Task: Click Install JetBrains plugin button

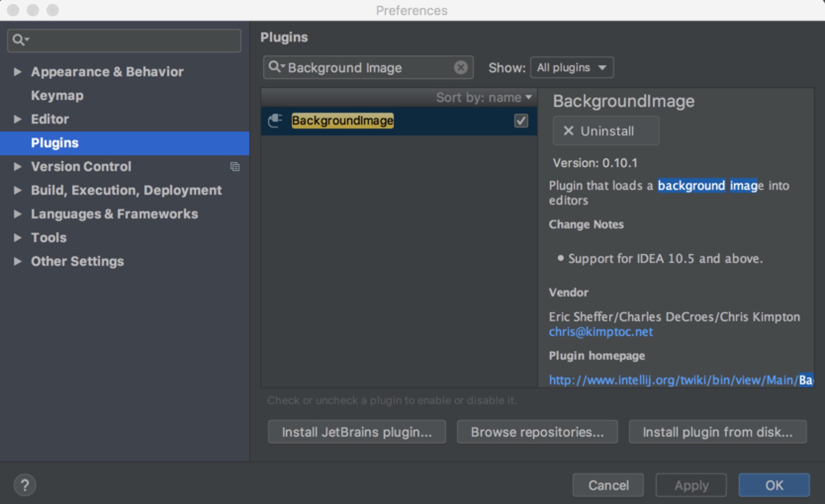Action: [x=357, y=432]
